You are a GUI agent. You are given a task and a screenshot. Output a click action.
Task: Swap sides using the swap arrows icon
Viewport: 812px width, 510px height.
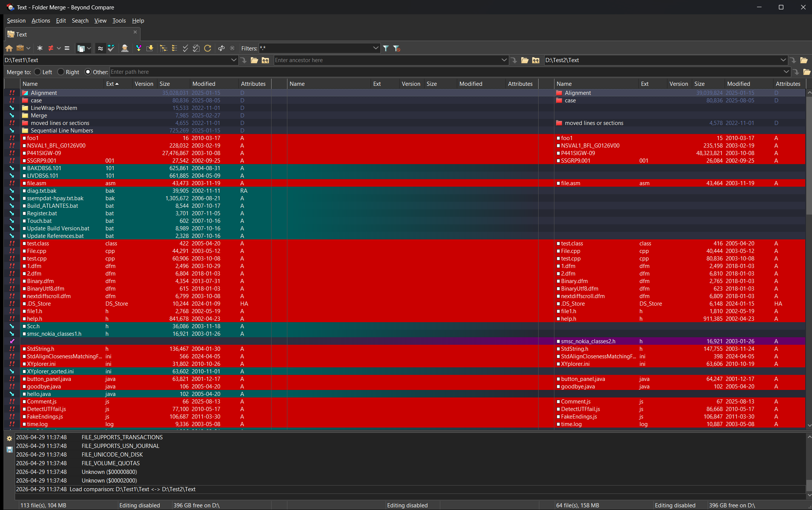pos(221,48)
